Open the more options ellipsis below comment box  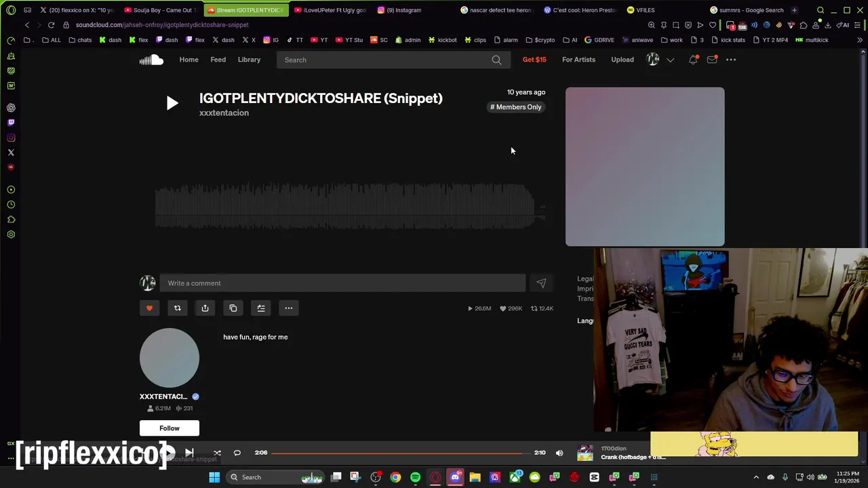click(288, 308)
